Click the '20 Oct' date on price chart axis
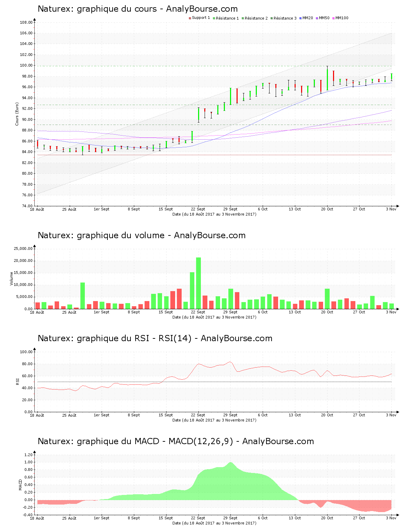 327,209
